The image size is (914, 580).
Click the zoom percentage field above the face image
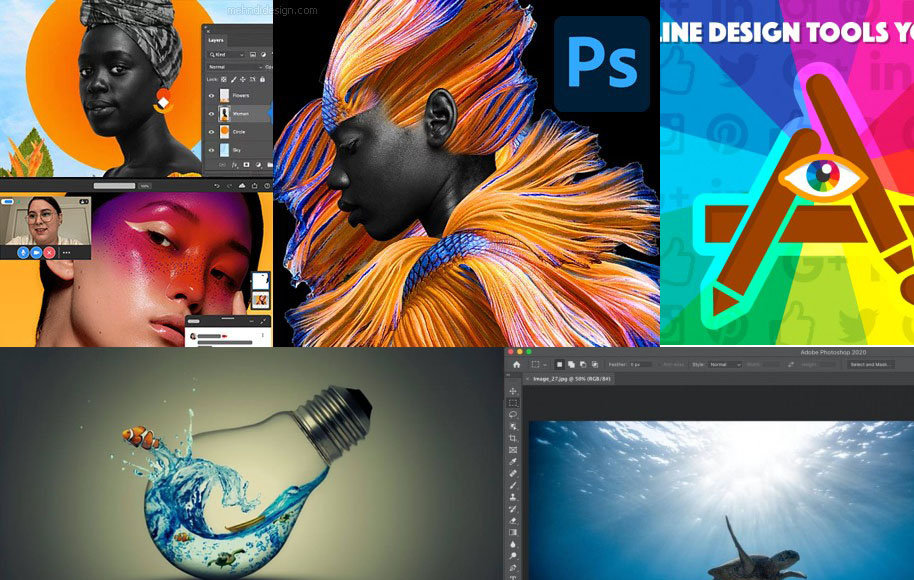tap(144, 186)
